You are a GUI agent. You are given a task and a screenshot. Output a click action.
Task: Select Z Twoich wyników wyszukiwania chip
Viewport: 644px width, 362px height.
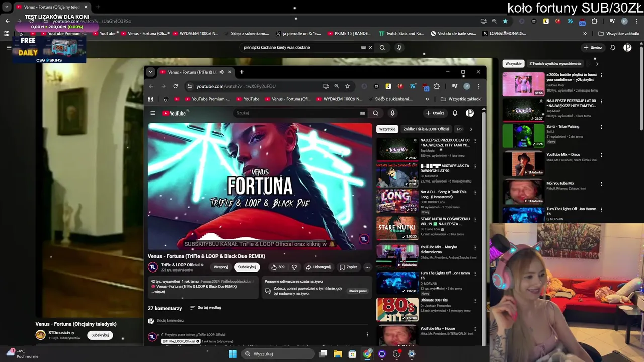pyautogui.click(x=555, y=64)
